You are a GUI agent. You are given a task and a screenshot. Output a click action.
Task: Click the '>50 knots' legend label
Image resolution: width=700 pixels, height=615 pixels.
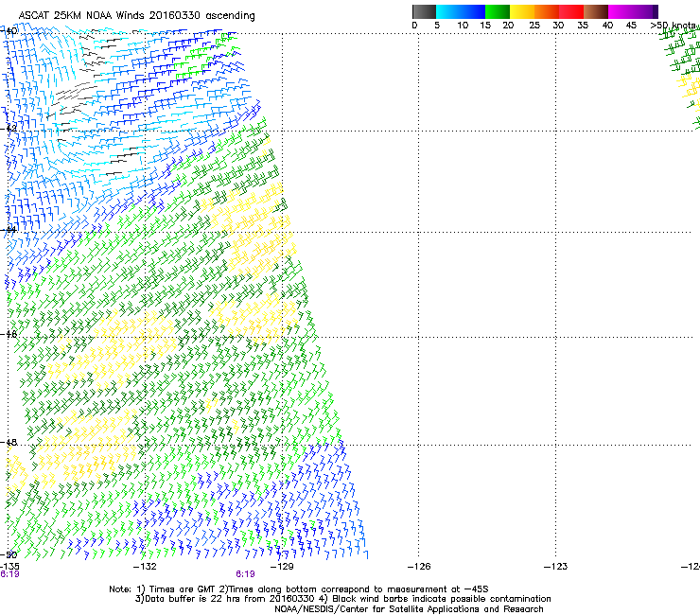tap(674, 26)
